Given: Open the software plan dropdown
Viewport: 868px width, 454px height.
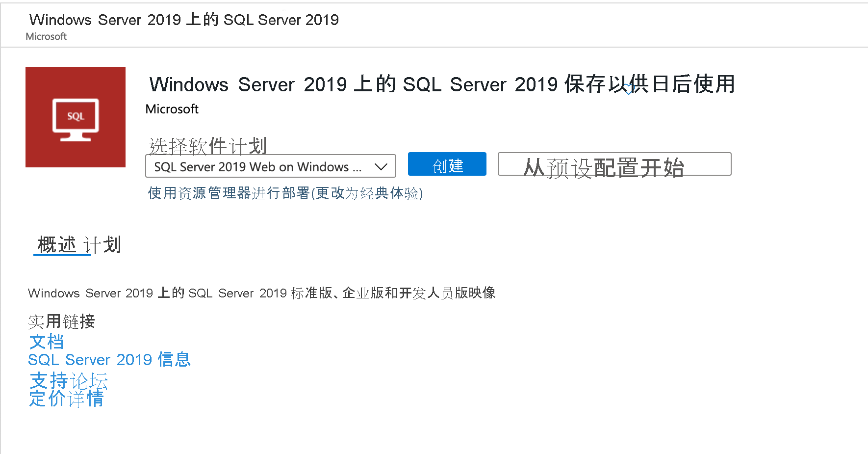Looking at the screenshot, I should point(270,166).
